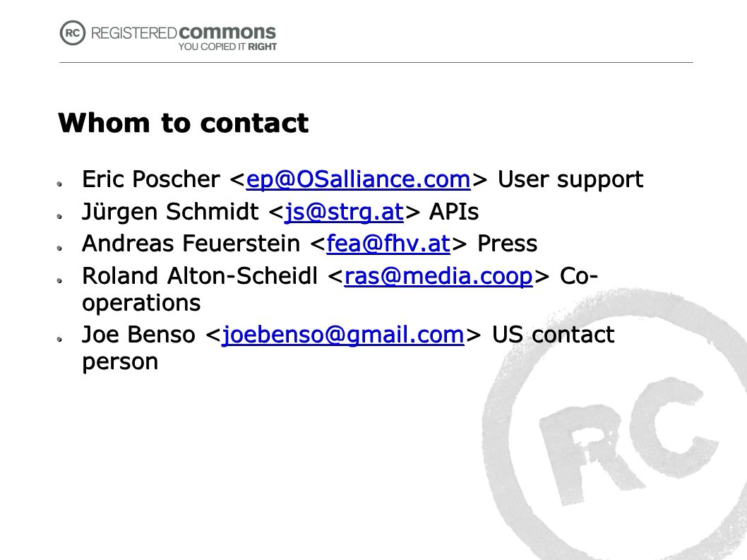
Task: Click the bullet next to Joe Benso
Action: coord(59,339)
